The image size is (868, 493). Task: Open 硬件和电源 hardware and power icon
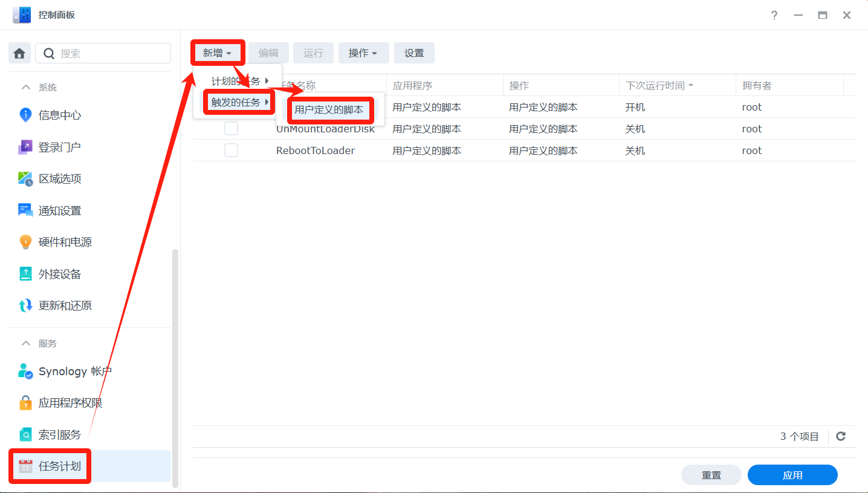click(25, 242)
